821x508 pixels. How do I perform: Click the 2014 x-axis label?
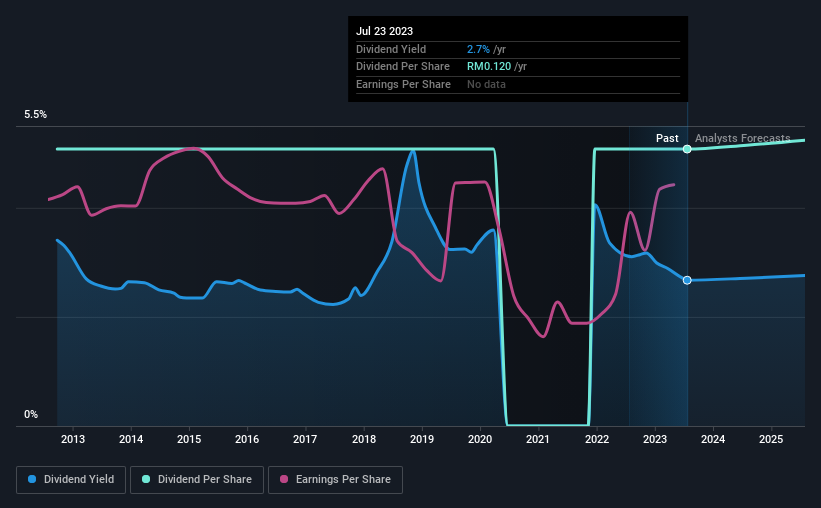(131, 439)
